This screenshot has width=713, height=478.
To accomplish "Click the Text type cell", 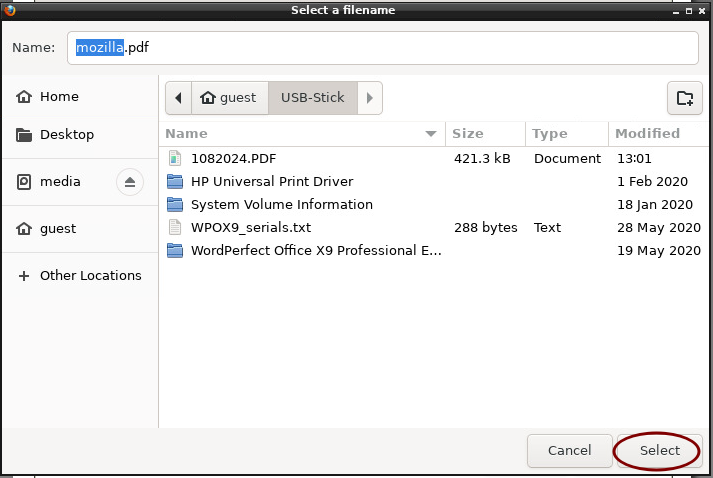I will click(x=547, y=227).
